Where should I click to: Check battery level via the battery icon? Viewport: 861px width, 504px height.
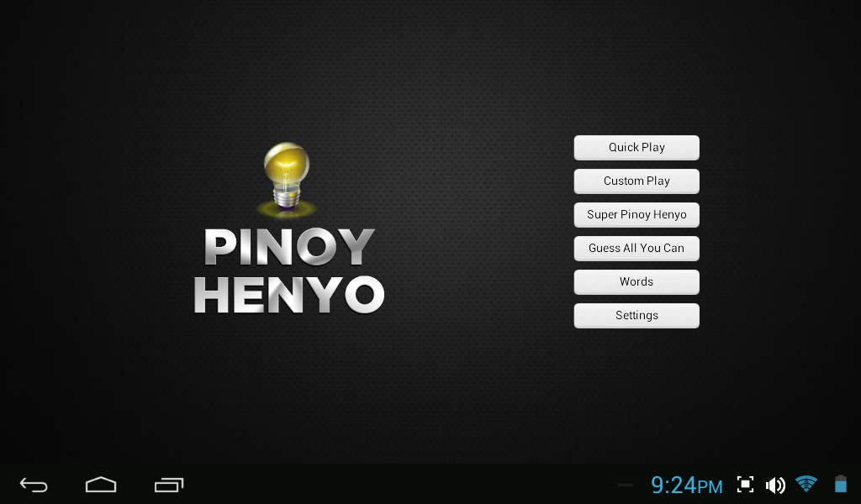click(x=839, y=485)
